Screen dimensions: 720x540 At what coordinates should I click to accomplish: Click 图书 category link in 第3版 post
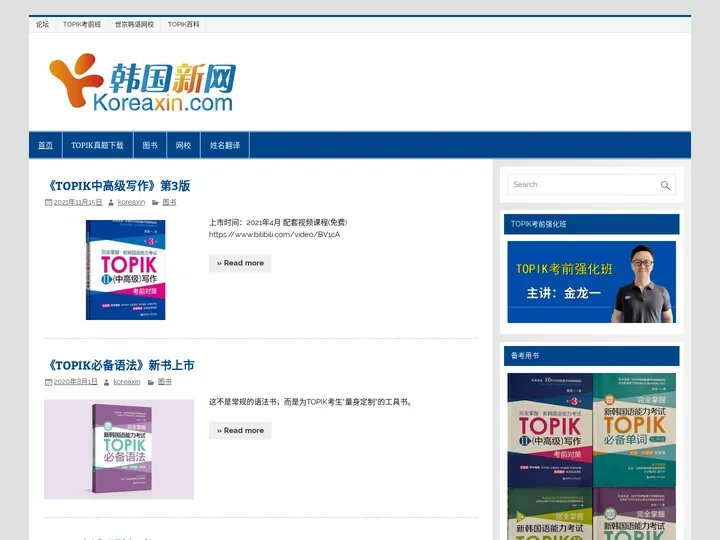click(169, 202)
